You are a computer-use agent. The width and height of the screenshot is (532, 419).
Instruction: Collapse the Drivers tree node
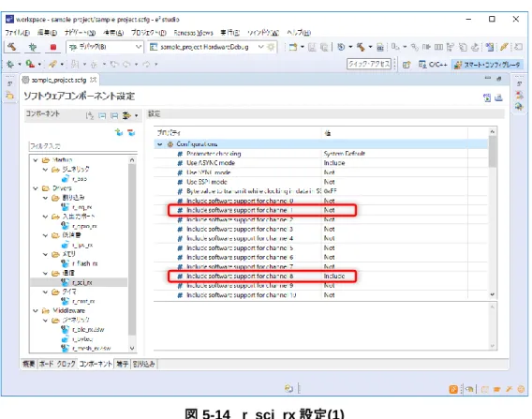click(36, 187)
